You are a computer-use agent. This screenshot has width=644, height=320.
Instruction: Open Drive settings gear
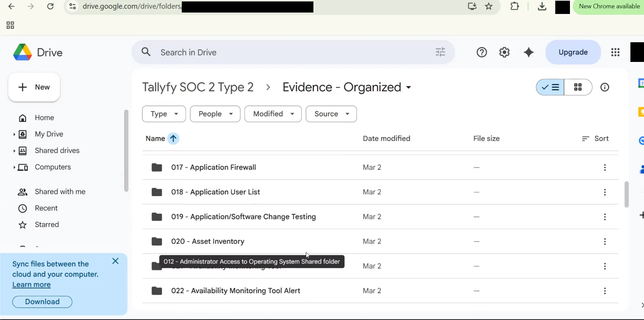pos(504,52)
